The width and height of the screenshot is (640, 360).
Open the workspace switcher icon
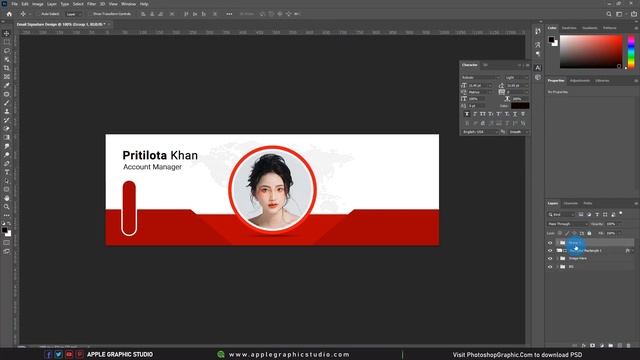tap(619, 14)
